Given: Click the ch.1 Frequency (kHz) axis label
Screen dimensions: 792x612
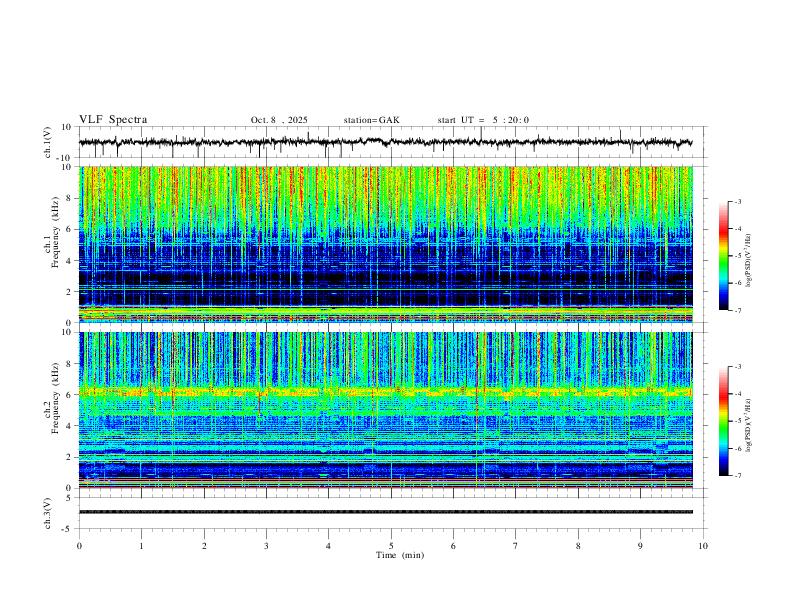Looking at the screenshot, I should [x=52, y=231].
